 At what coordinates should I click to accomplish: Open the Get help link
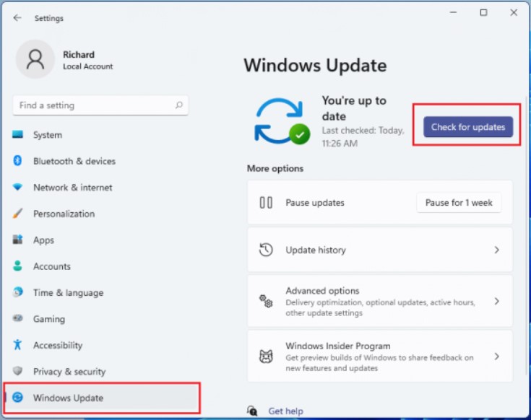point(285,411)
